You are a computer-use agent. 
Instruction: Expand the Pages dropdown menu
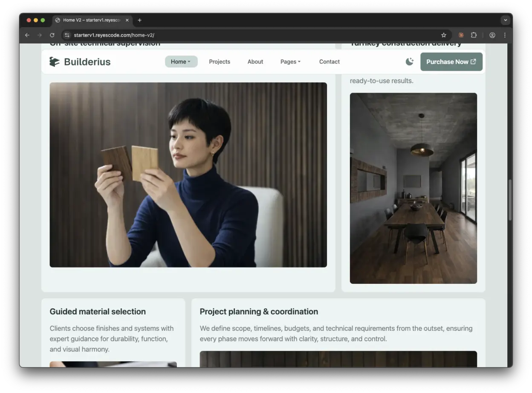(x=290, y=62)
